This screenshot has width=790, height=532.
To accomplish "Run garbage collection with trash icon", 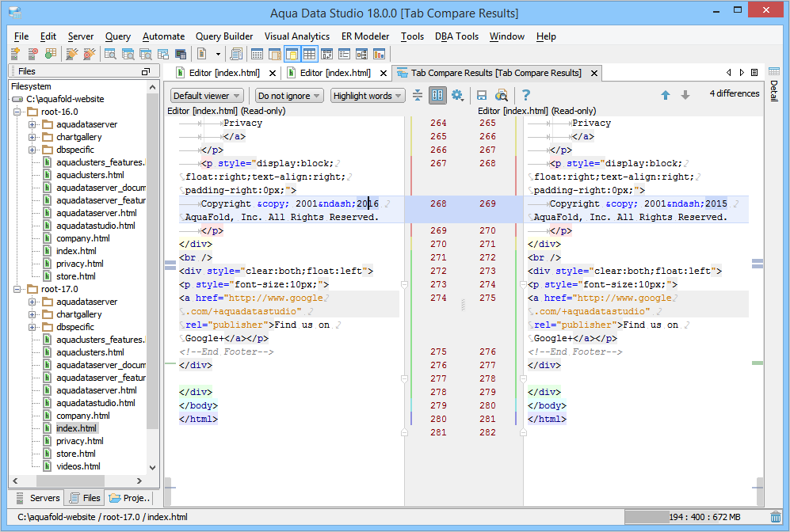I will (x=776, y=517).
